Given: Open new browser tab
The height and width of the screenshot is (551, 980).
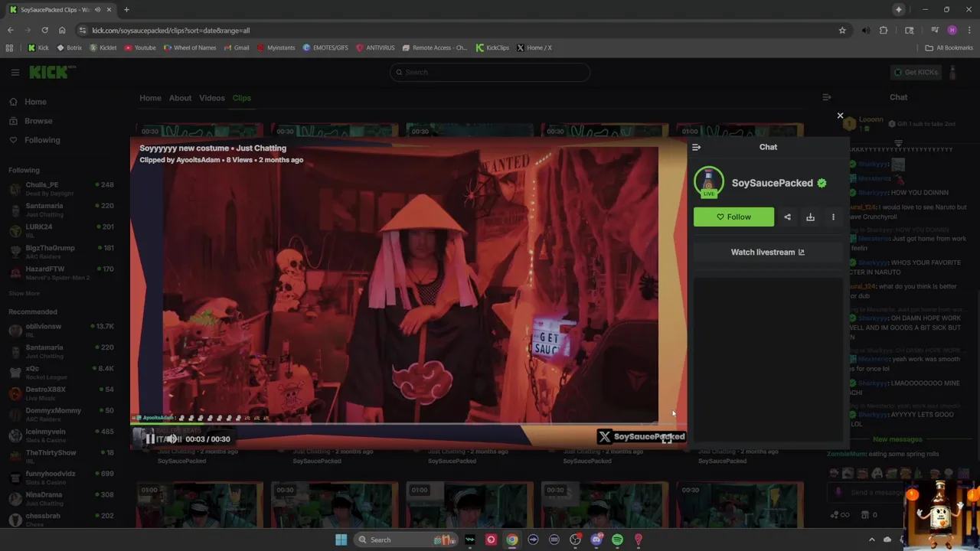Looking at the screenshot, I should coord(126,9).
